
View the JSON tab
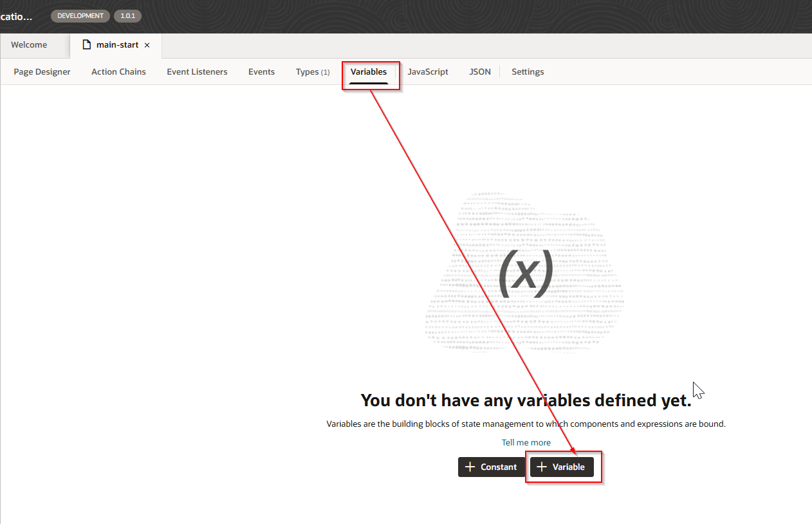[x=480, y=72]
